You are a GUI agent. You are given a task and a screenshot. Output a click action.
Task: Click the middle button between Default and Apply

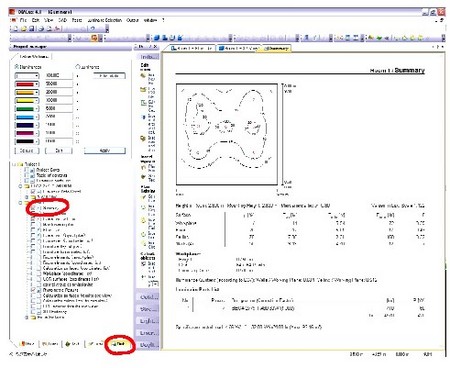(59, 151)
